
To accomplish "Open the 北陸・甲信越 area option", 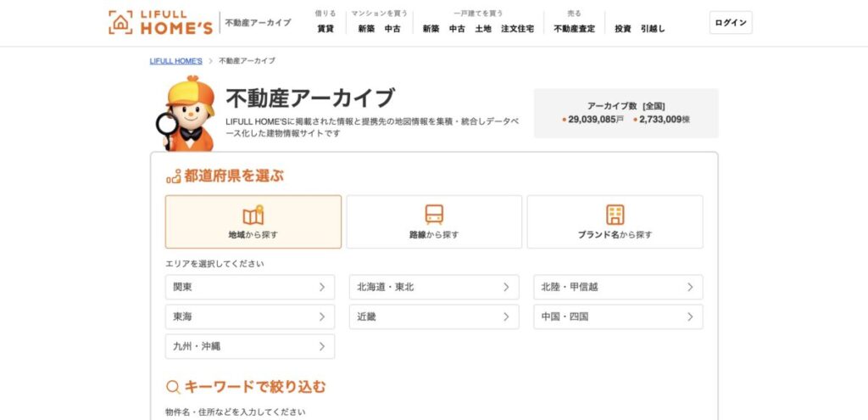I will pyautogui.click(x=618, y=287).
